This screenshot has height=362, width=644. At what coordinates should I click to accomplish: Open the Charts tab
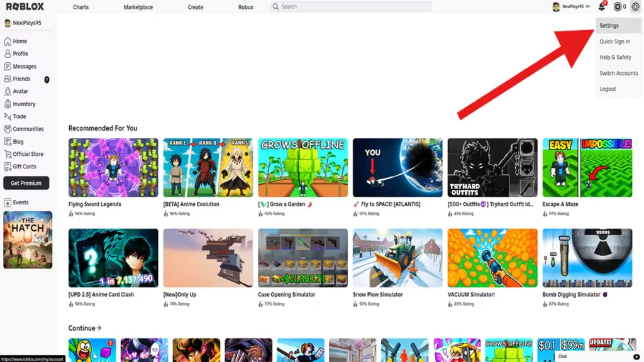pos(80,7)
